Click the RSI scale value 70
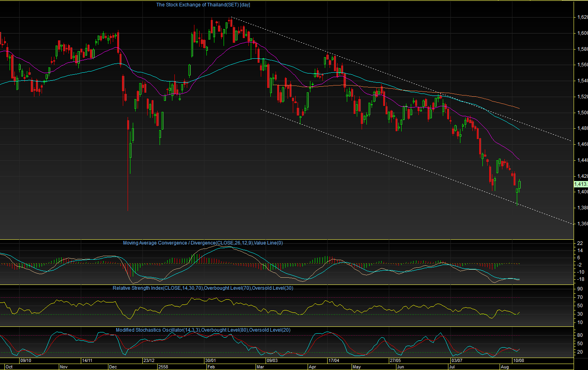This screenshot has width=588, height=370. pos(580,297)
